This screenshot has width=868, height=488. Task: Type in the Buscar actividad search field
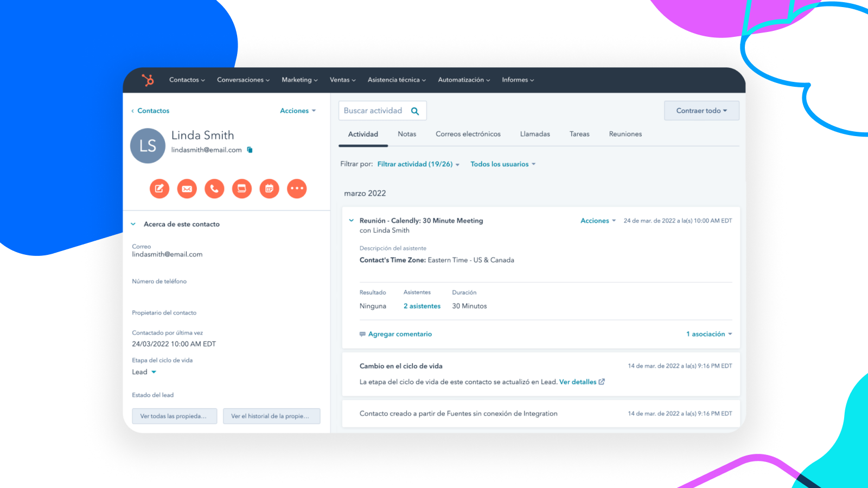click(x=374, y=110)
